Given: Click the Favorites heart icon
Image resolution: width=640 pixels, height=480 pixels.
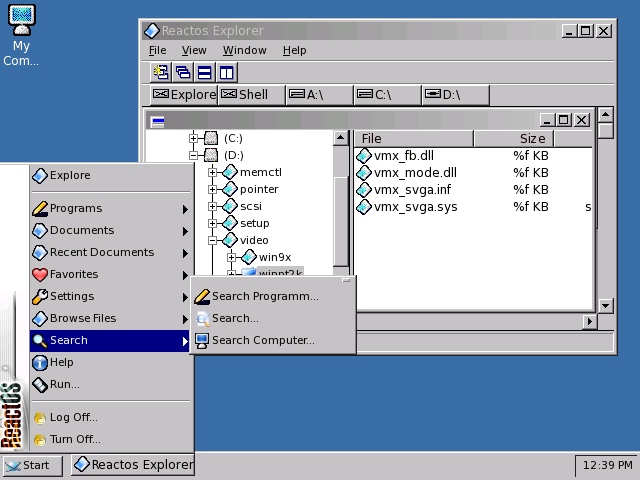Looking at the screenshot, I should [x=40, y=274].
